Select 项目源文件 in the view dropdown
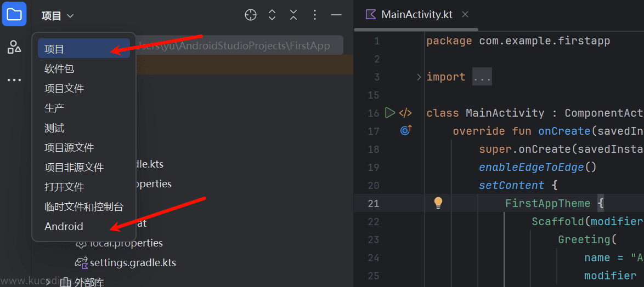This screenshot has height=287, width=644. tap(84, 147)
